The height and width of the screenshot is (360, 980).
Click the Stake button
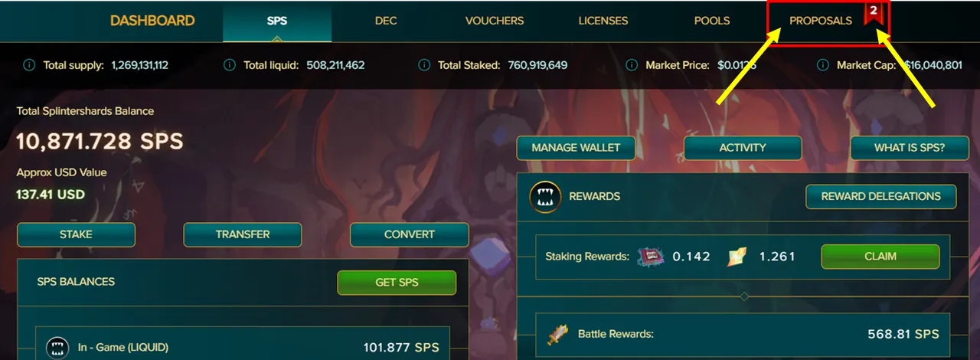pos(76,235)
